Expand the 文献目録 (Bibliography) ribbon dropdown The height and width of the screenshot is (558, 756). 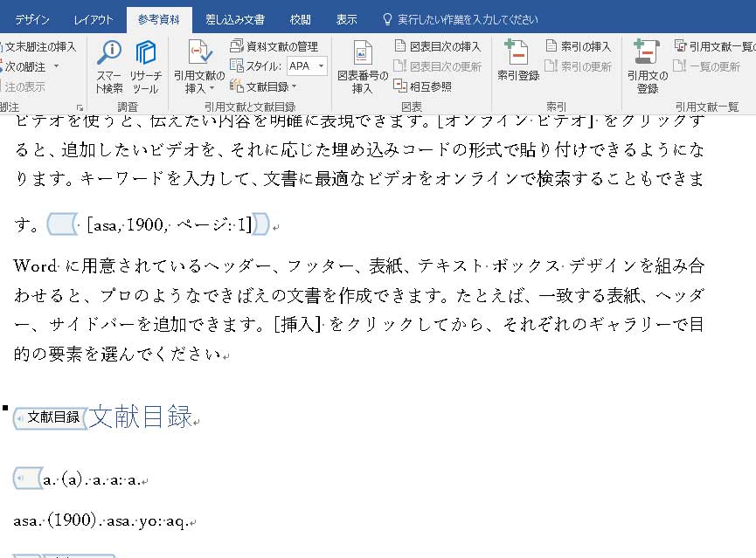[x=294, y=86]
